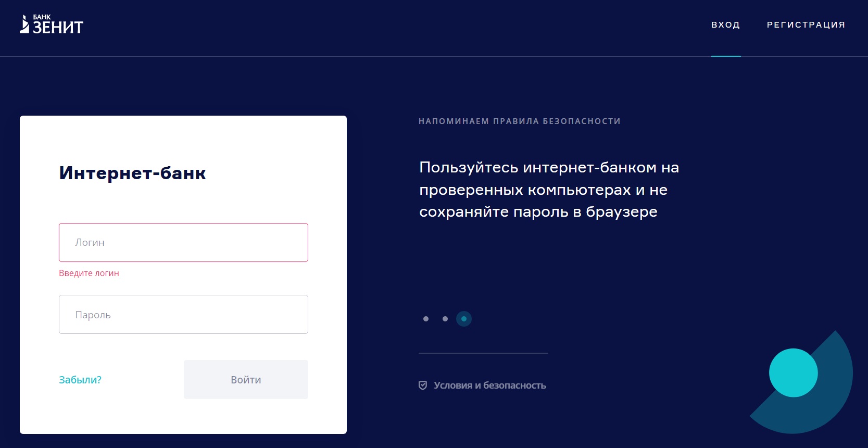This screenshot has width=868, height=448.
Task: Click the Интернет-банк heading
Action: pos(133,173)
